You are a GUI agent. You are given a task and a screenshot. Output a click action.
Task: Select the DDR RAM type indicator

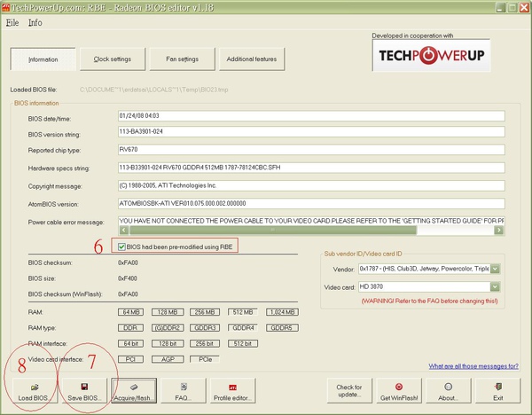[x=130, y=328]
